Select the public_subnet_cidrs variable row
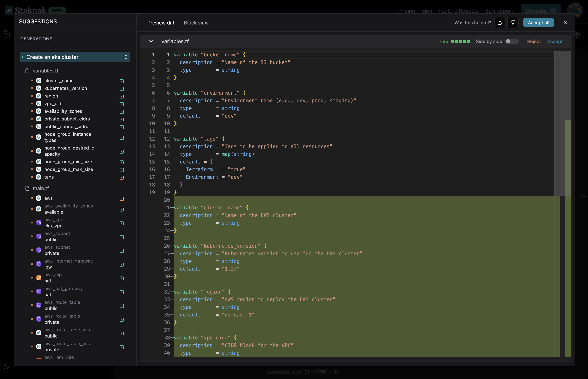 coord(77,126)
